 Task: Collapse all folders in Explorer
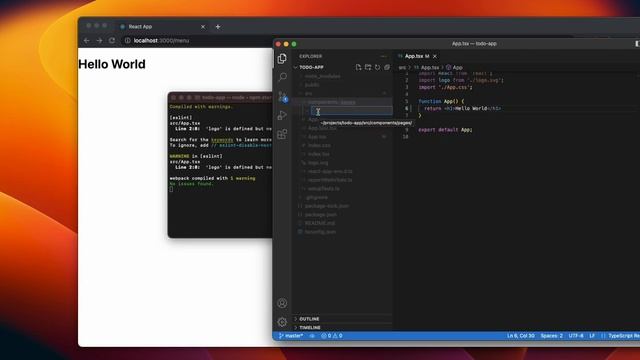pyautogui.click(x=387, y=67)
